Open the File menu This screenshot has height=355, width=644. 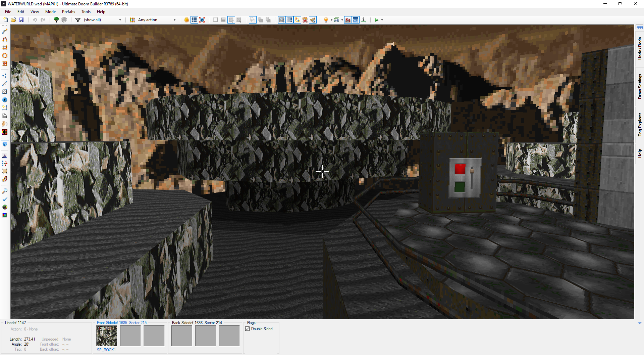8,11
